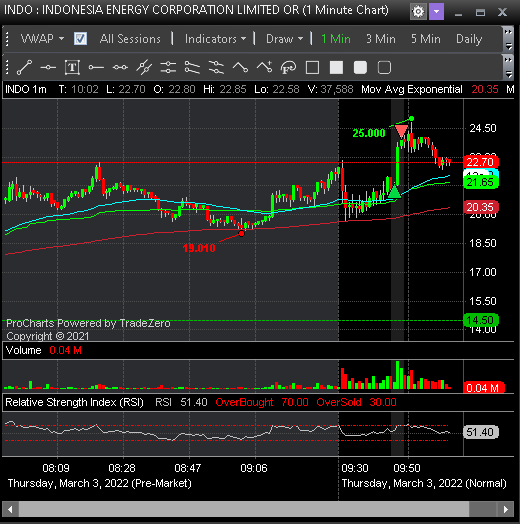Viewport: 520px width, 524px height.
Task: Open the VWAP dropdown
Action: point(42,39)
